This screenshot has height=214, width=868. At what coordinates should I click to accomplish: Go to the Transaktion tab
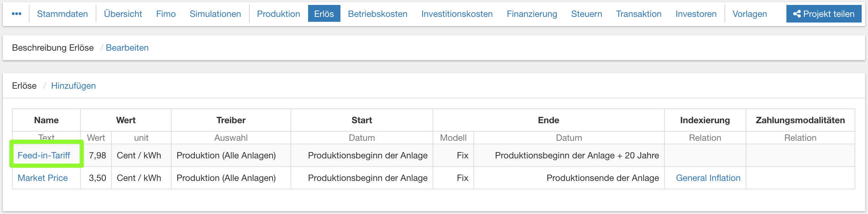pos(638,14)
